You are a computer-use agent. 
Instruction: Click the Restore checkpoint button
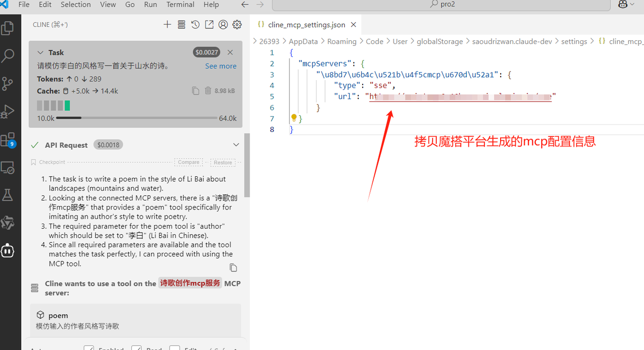223,162
